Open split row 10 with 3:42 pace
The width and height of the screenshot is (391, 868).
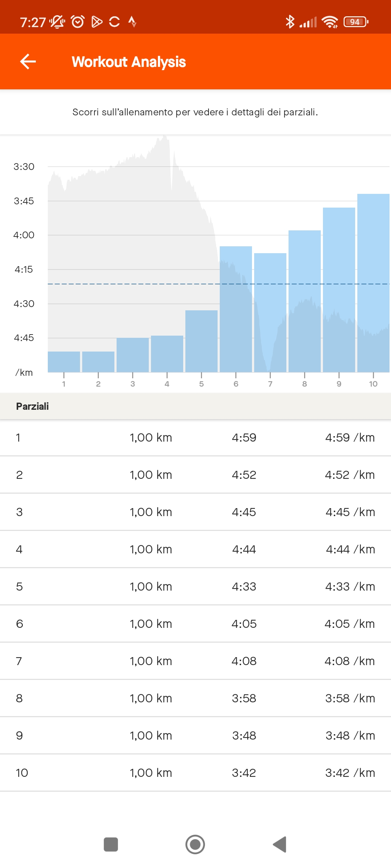point(195,773)
